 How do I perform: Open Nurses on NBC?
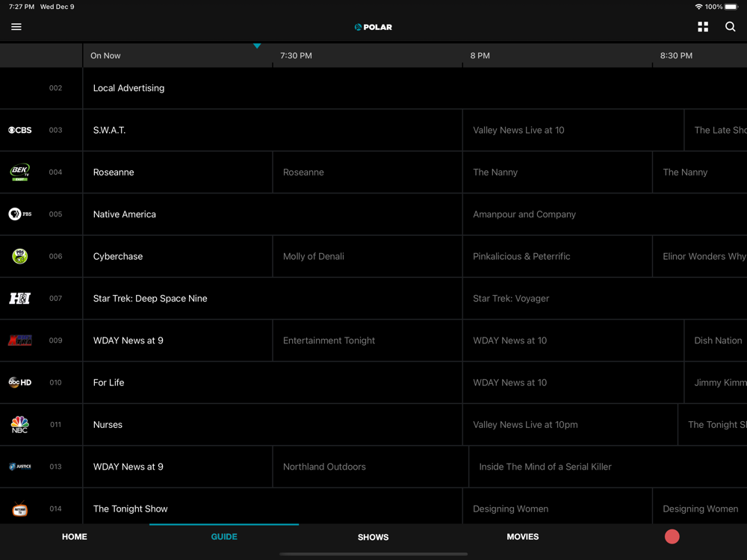coord(273,424)
